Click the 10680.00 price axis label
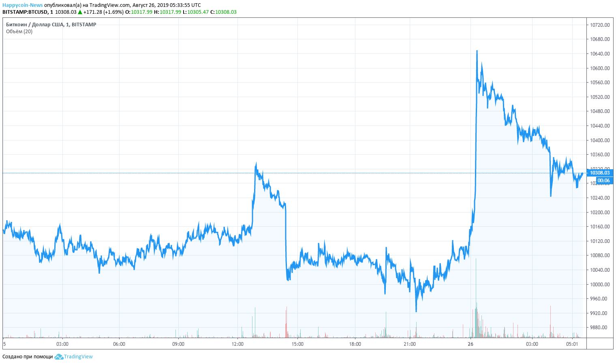 [x=600, y=39]
